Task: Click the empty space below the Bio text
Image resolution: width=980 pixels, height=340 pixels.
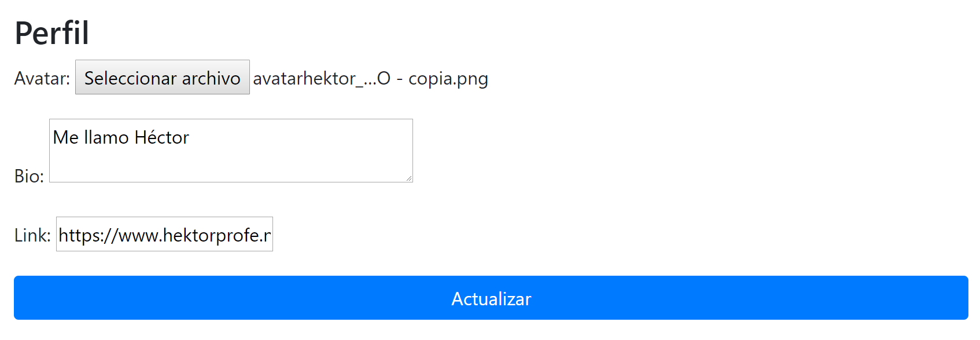Action: coord(231,165)
